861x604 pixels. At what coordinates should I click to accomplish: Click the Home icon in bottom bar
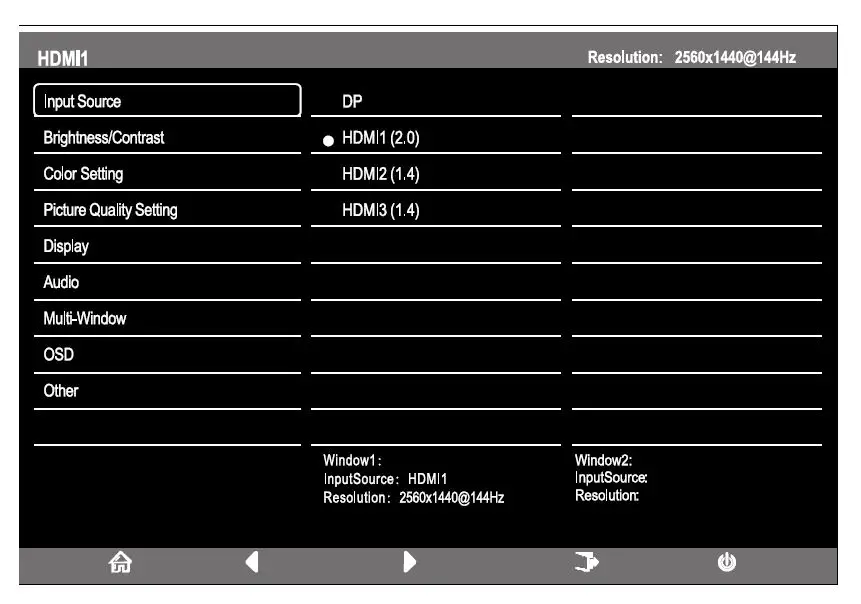point(118,562)
